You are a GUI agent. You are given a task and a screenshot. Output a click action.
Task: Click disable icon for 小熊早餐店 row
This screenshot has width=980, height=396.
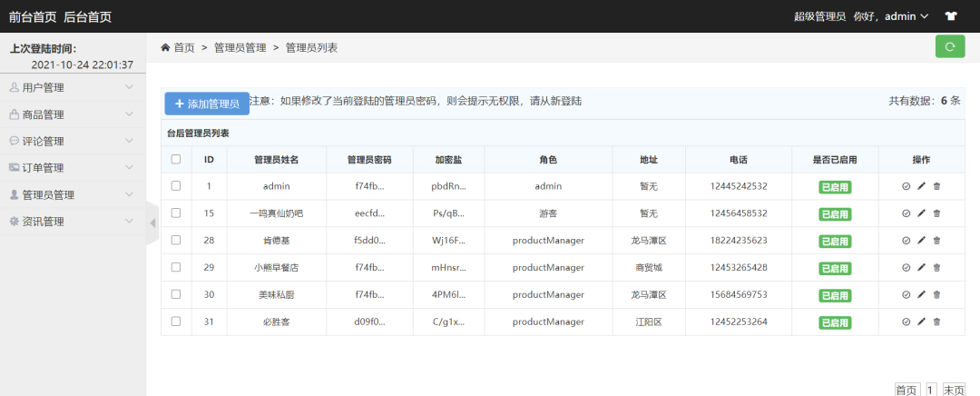(x=906, y=268)
